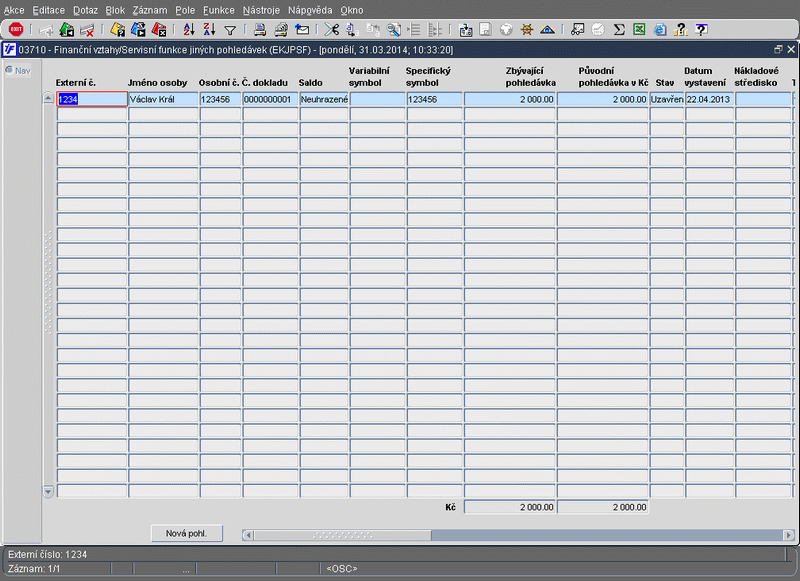Click the copy-text icon after scissors
Image resolution: width=800 pixels, height=581 pixels.
coord(352,30)
